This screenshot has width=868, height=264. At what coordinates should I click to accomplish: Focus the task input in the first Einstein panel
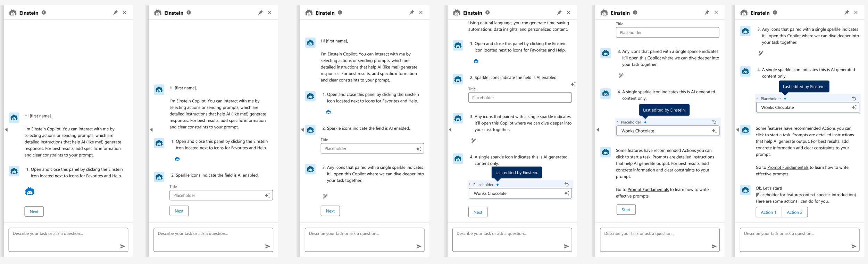tap(68, 240)
